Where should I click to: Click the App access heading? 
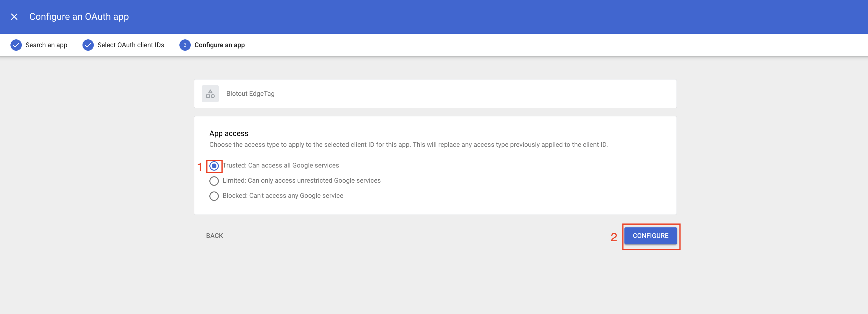[229, 133]
